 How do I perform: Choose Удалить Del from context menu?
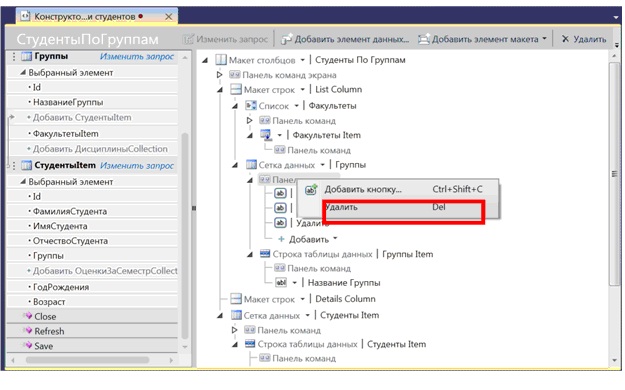399,207
